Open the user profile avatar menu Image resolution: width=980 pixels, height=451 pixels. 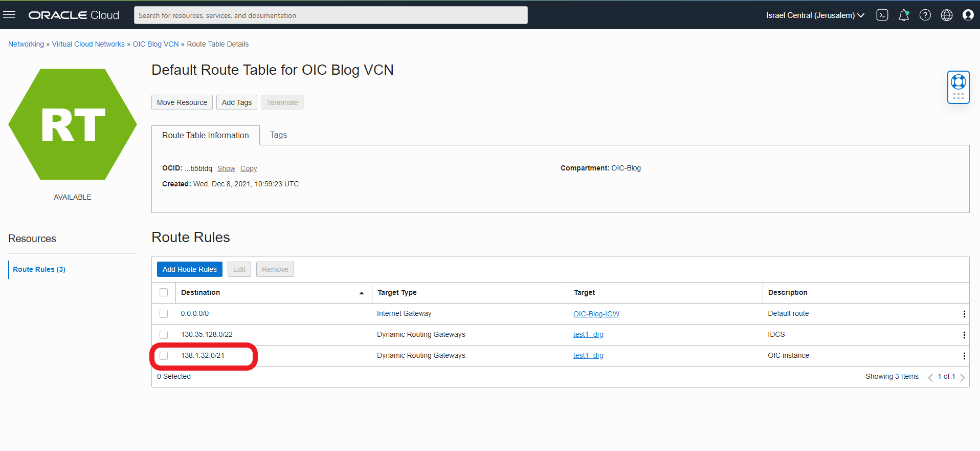click(x=968, y=15)
